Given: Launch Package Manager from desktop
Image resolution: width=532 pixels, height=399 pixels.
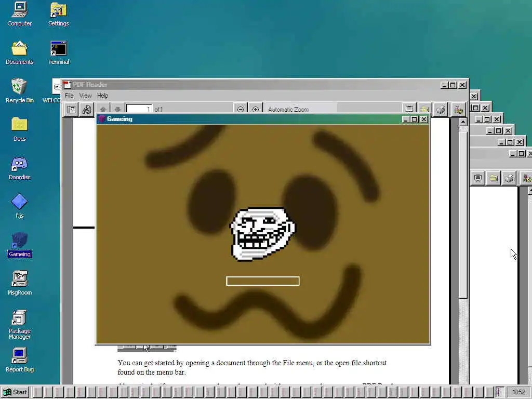Looking at the screenshot, I should pyautogui.click(x=19, y=324).
